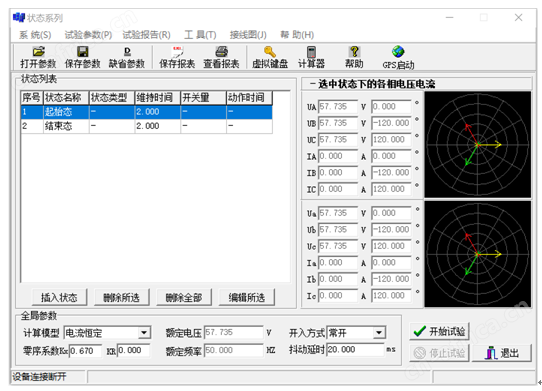Click the IC amplitude field

pos(337,189)
